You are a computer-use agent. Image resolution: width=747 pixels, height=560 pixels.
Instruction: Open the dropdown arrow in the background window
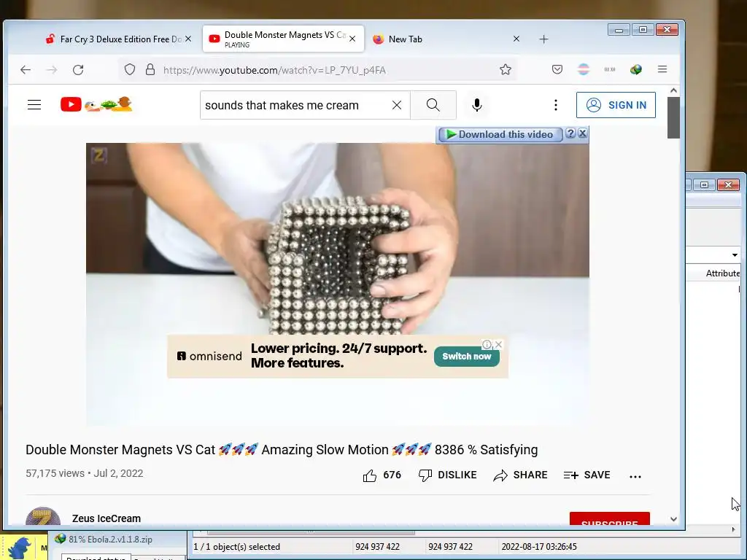[735, 255]
